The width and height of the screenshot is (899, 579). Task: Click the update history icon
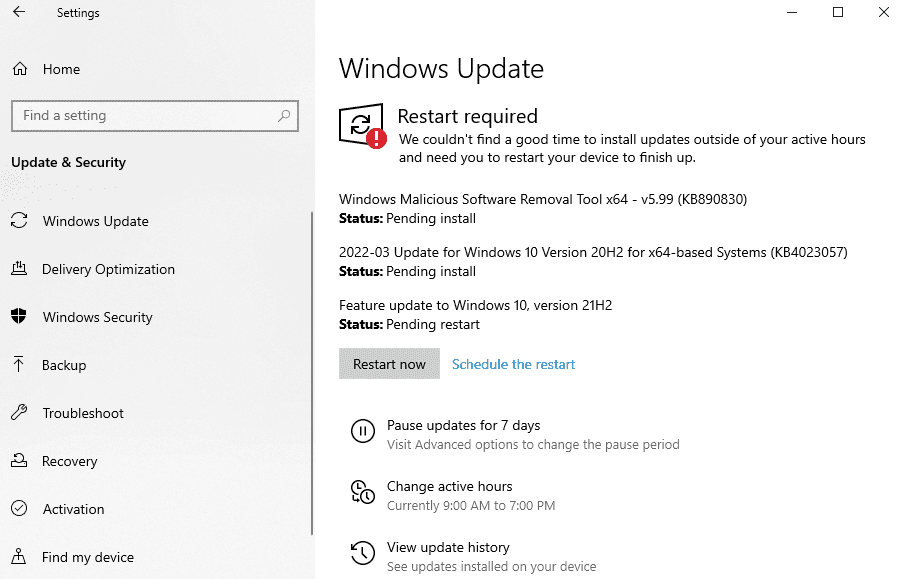363,553
